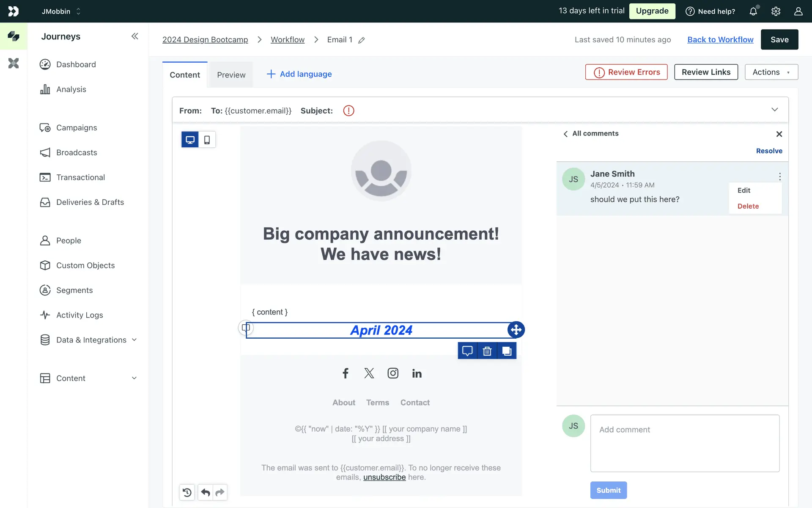Switch to desktop preview mode
Screen dimensions: 812x508
click(x=190, y=140)
